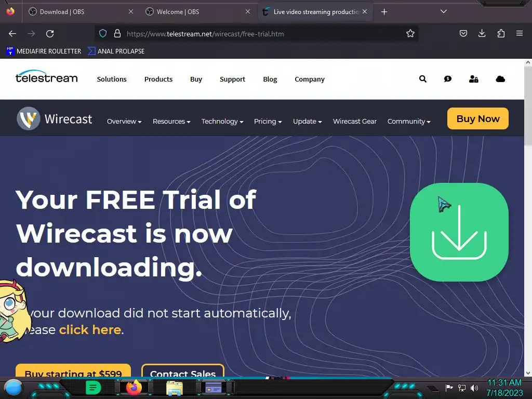Click the Contact Sales button

click(x=183, y=371)
